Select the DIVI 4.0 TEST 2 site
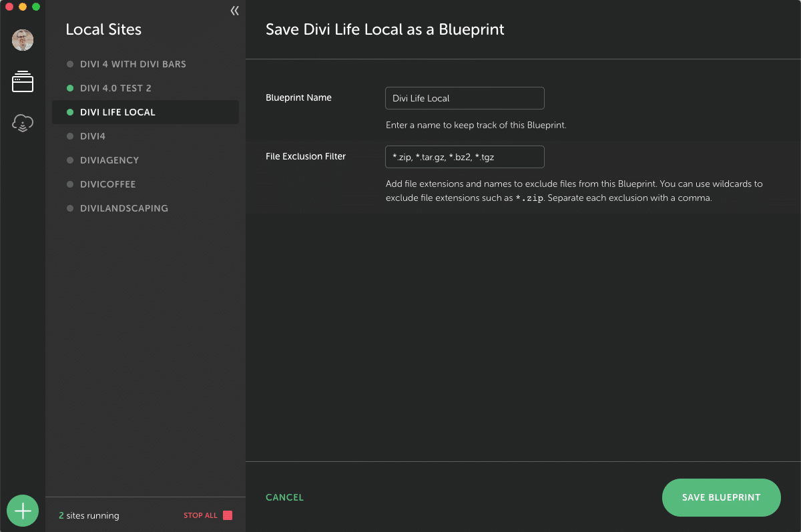Screen dimensions: 801x532 click(115, 88)
